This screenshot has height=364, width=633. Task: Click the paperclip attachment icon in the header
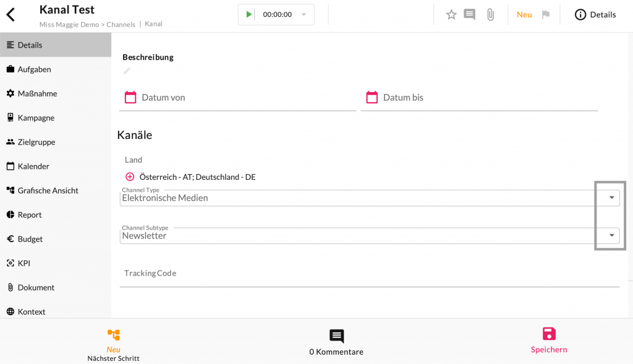pyautogui.click(x=490, y=14)
